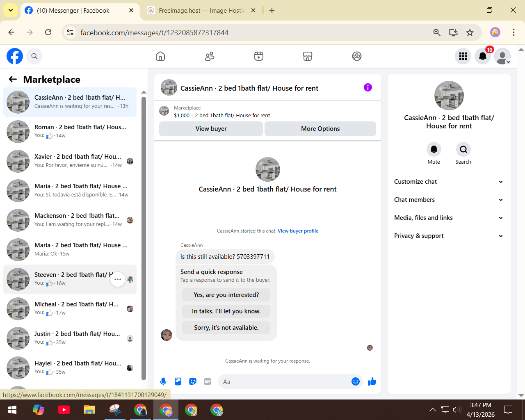
Task: Open the Friends icon in top navigation
Action: point(210,56)
